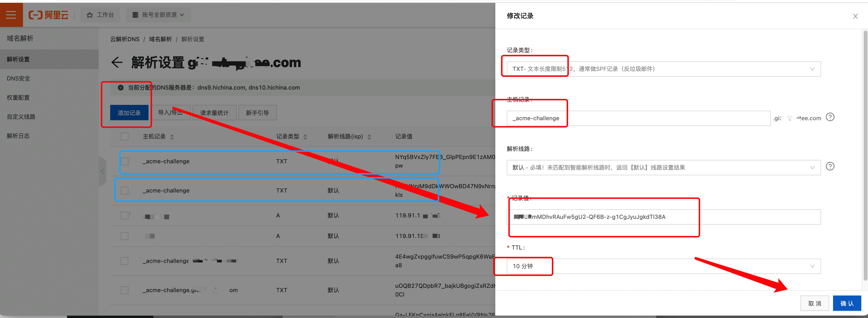This screenshot has width=868, height=318.
Task: Open 云解析DNS breadcrumb link
Action: point(125,39)
